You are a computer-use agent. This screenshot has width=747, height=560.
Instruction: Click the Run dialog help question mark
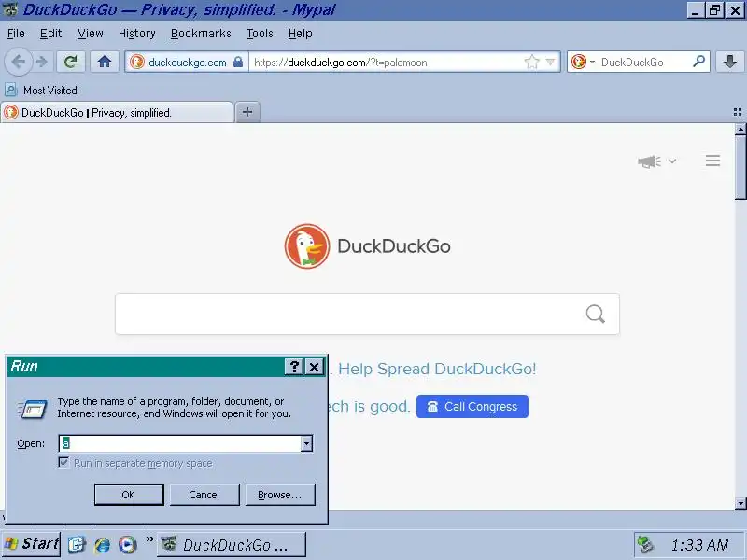(294, 366)
